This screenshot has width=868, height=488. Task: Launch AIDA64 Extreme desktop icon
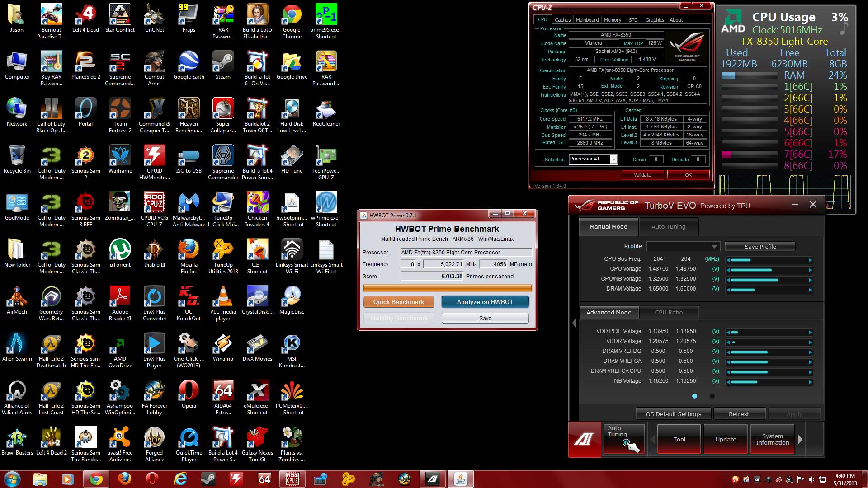click(x=223, y=397)
